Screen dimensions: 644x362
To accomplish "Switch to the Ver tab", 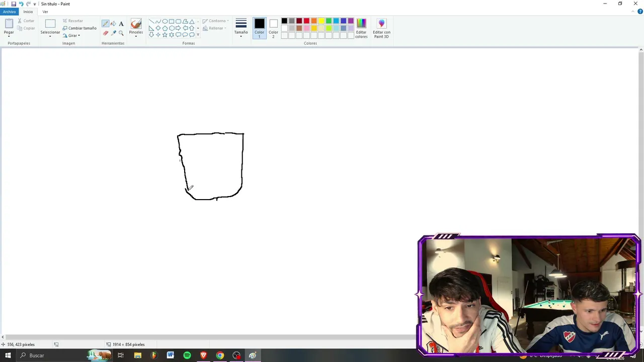I will [45, 12].
